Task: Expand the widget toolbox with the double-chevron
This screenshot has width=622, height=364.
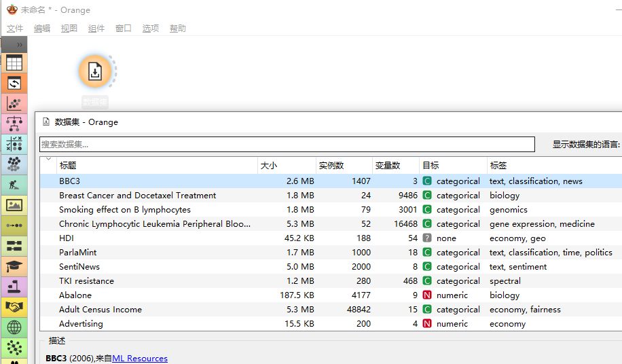Action: pos(20,44)
